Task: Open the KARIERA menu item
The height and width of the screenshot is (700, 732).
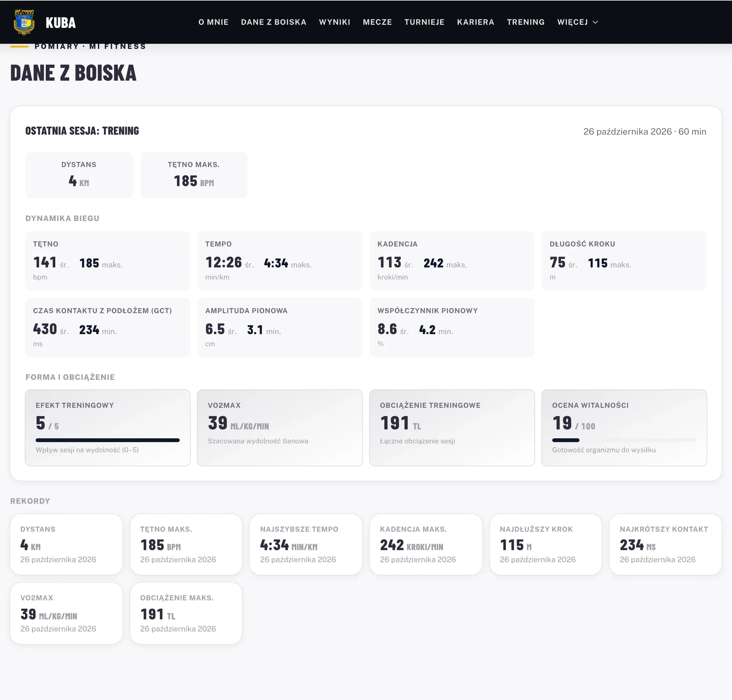Action: (475, 22)
